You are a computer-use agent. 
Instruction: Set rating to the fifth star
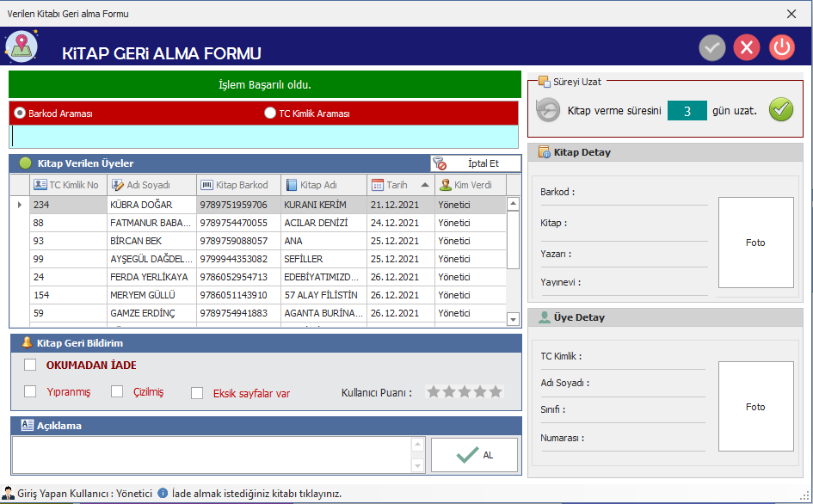(x=496, y=391)
